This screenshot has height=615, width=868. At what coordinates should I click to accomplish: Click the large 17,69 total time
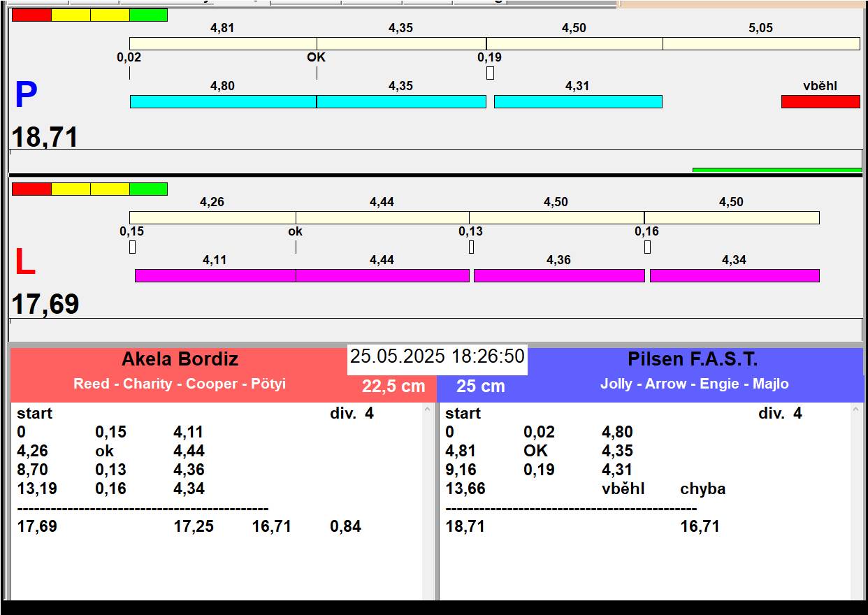[x=45, y=305]
